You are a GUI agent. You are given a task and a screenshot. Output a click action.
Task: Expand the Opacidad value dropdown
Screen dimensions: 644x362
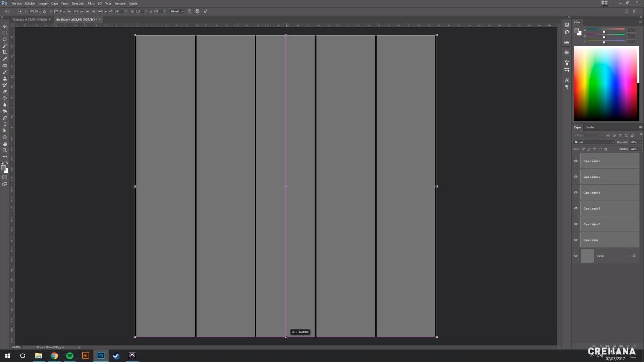point(639,142)
